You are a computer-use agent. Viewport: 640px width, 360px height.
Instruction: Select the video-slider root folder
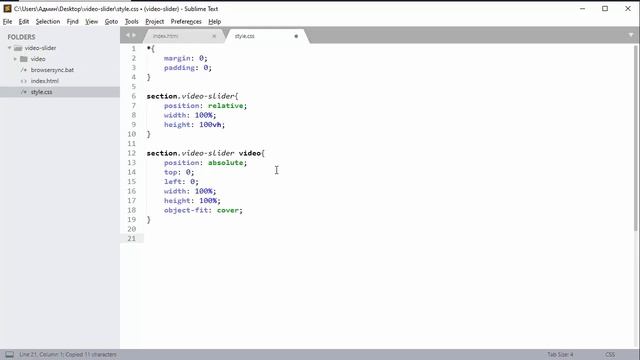40,48
